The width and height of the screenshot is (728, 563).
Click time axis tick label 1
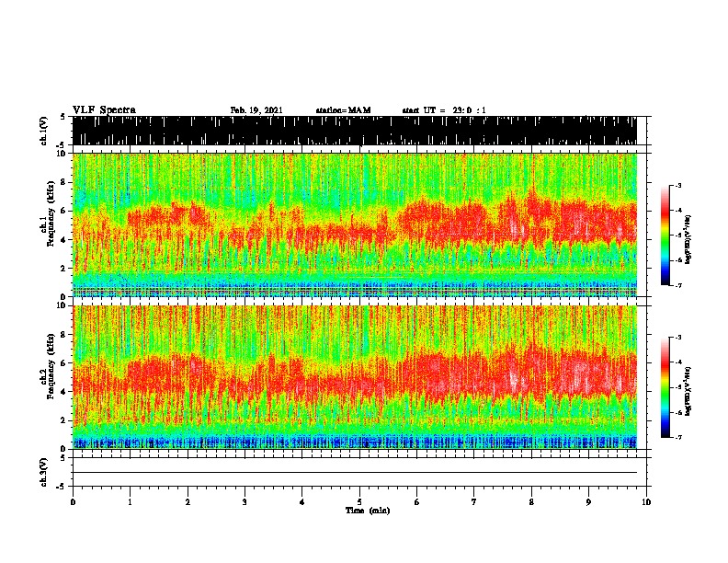click(x=130, y=501)
